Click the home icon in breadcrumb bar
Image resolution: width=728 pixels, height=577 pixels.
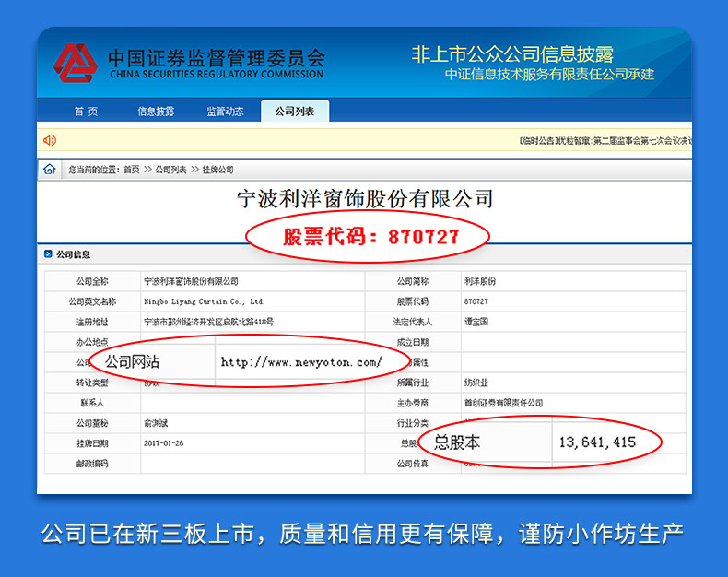point(50,169)
